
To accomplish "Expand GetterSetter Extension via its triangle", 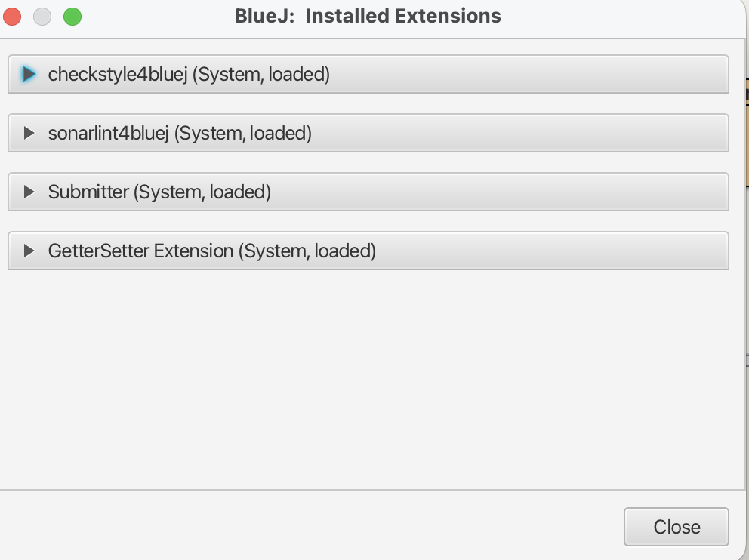I will click(29, 251).
